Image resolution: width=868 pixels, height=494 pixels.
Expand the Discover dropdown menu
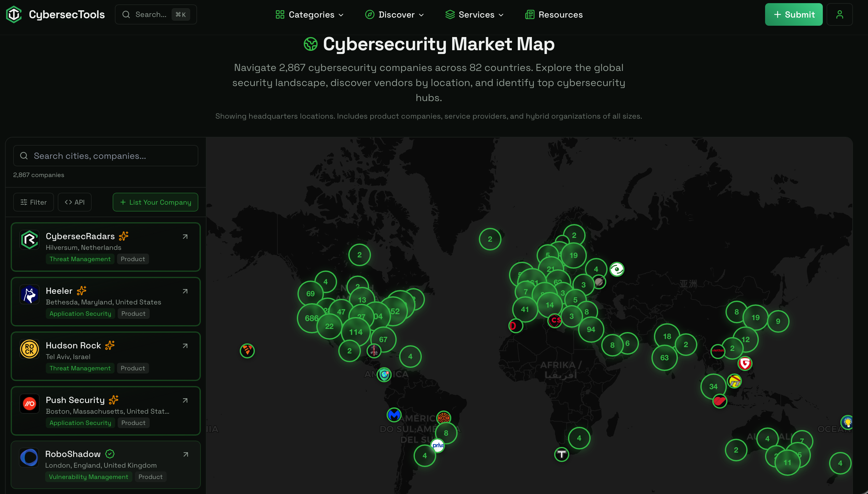394,14
